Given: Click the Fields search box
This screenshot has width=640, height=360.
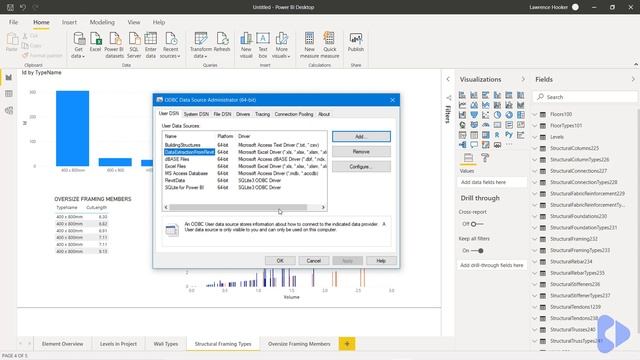Looking at the screenshot, I should [585, 97].
